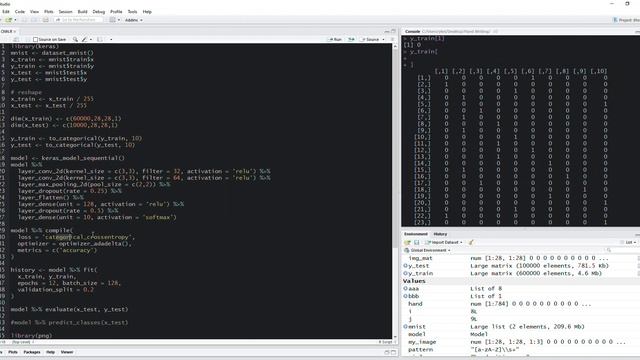
Task: Open the Build menu
Action: pyautogui.click(x=82, y=12)
